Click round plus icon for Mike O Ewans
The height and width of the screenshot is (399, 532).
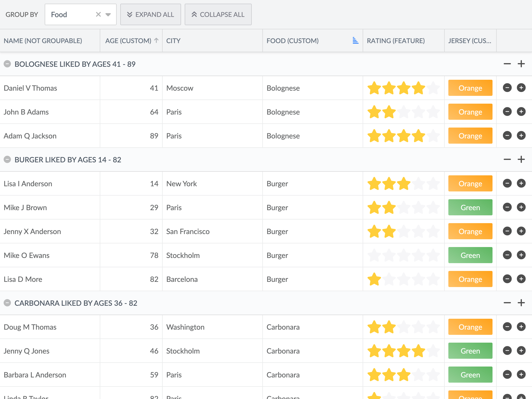click(x=521, y=255)
